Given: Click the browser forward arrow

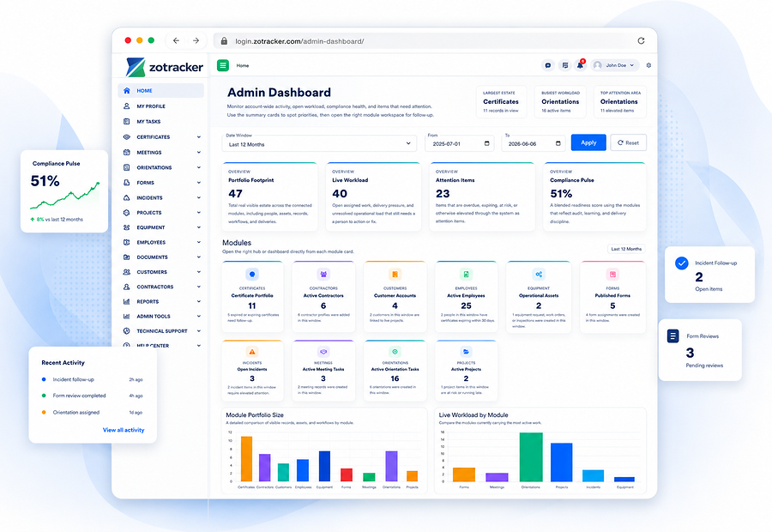Looking at the screenshot, I should pyautogui.click(x=196, y=40).
